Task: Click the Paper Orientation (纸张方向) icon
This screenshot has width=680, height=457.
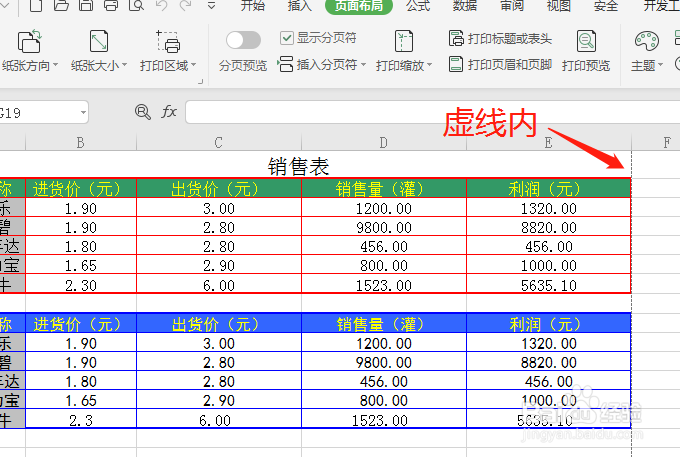Action: pyautogui.click(x=29, y=42)
